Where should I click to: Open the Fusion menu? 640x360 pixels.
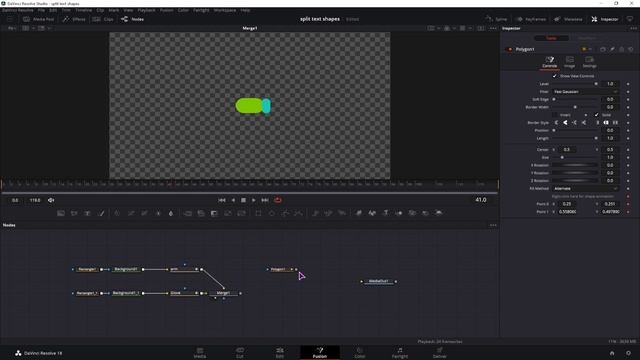pyautogui.click(x=167, y=10)
